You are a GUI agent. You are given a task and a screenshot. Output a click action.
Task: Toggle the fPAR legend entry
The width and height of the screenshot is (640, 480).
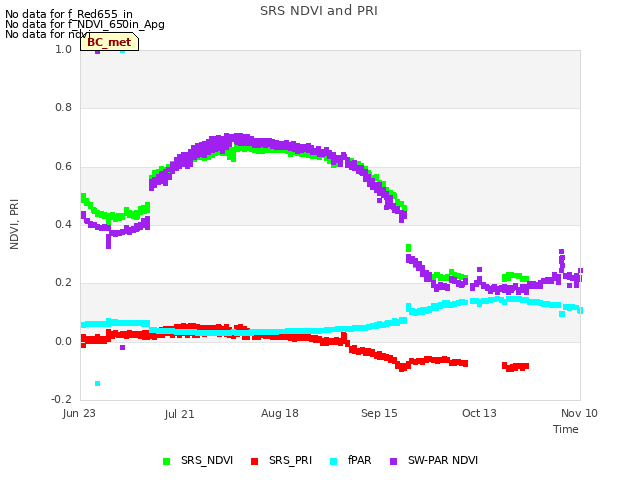point(351,461)
